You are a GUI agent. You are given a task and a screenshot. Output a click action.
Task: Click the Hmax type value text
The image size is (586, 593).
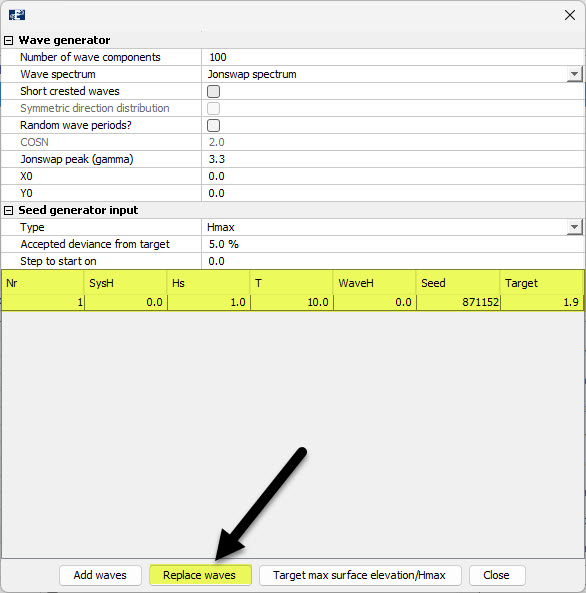pyautogui.click(x=221, y=227)
